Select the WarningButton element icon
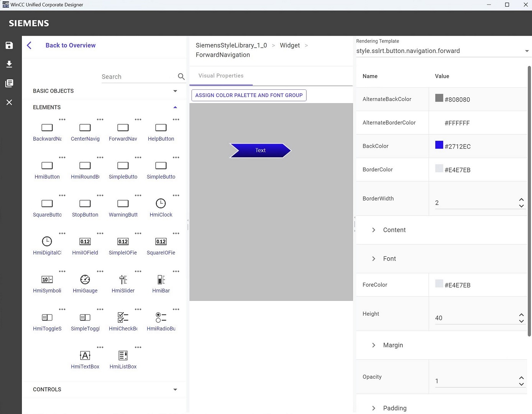Image resolution: width=532 pixels, height=414 pixels. pos(123,204)
